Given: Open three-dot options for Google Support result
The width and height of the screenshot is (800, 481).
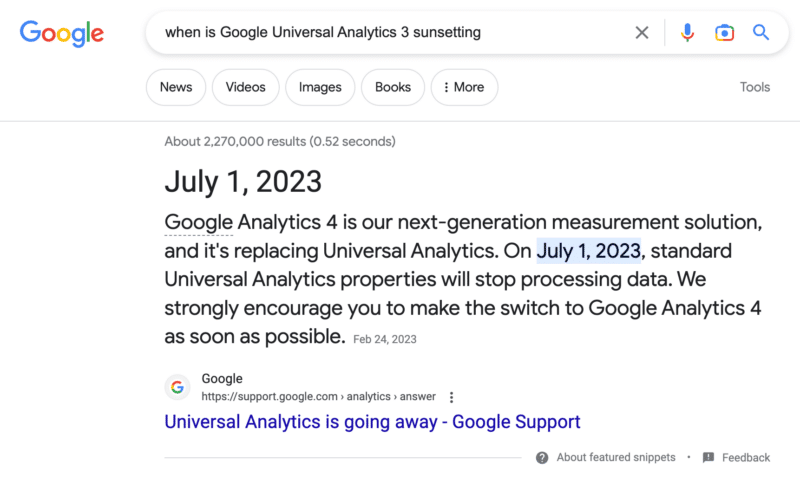Looking at the screenshot, I should click(x=451, y=397).
